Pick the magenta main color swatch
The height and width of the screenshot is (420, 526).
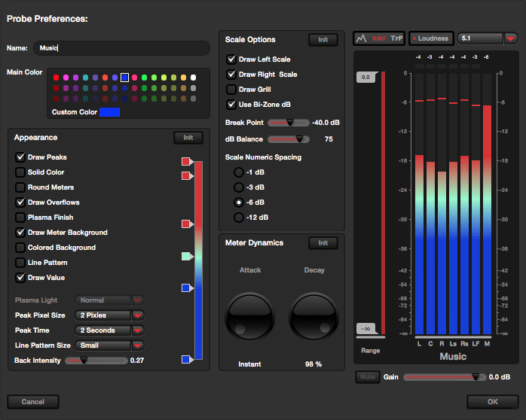point(66,78)
